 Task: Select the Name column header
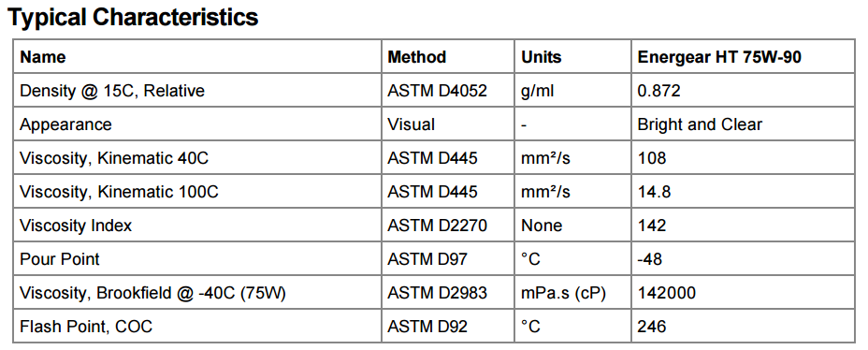(x=43, y=57)
